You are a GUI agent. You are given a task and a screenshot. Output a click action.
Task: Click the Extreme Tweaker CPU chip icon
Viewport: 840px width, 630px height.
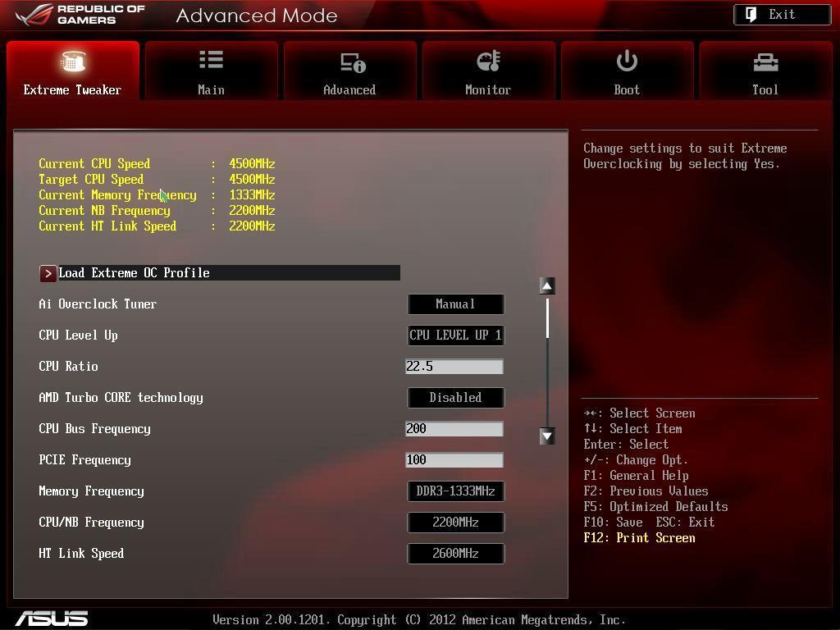click(73, 61)
